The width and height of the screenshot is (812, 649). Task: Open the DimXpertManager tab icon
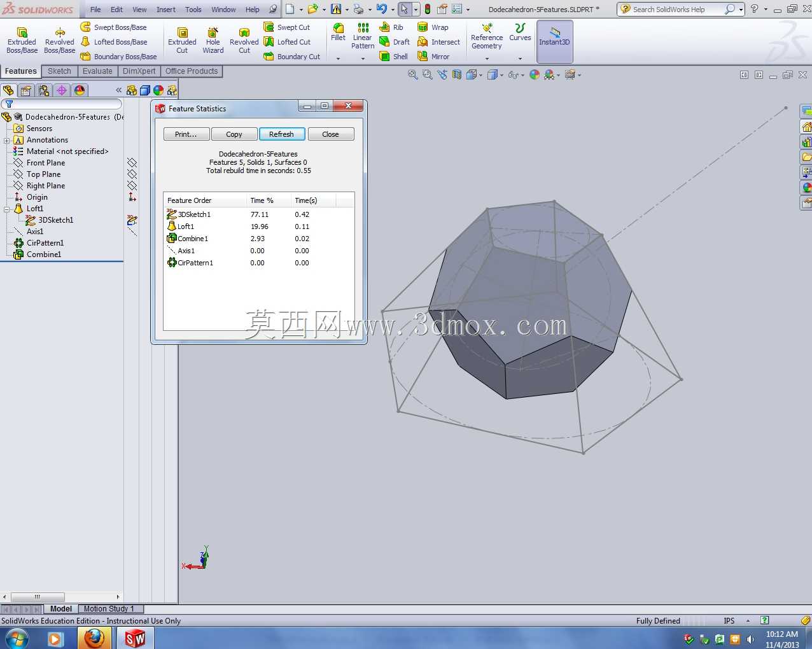click(x=62, y=90)
